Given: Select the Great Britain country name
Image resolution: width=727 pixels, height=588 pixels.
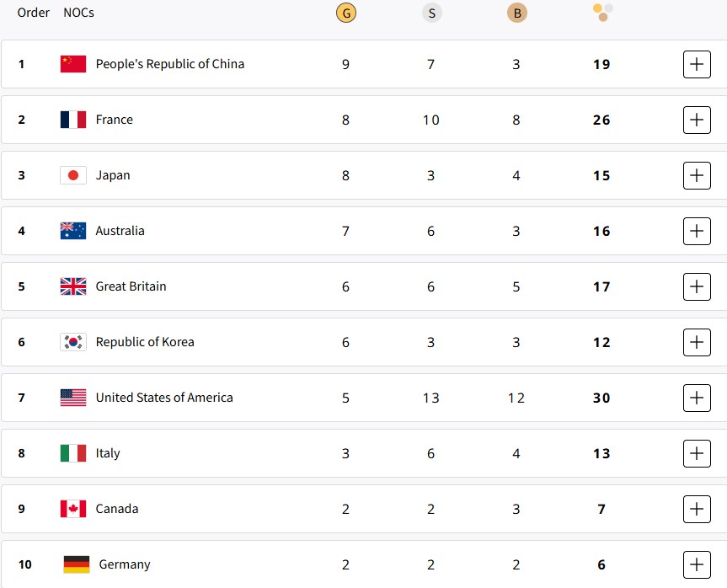Looking at the screenshot, I should [131, 286].
